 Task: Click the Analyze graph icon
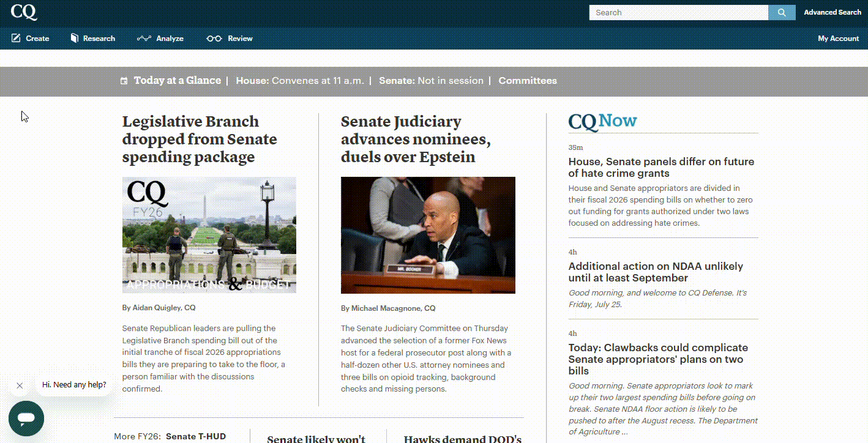144,38
